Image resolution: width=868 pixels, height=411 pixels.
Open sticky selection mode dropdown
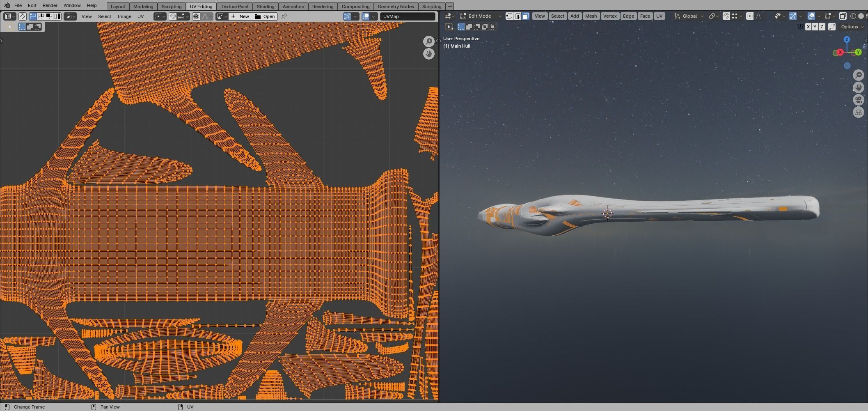click(x=70, y=16)
